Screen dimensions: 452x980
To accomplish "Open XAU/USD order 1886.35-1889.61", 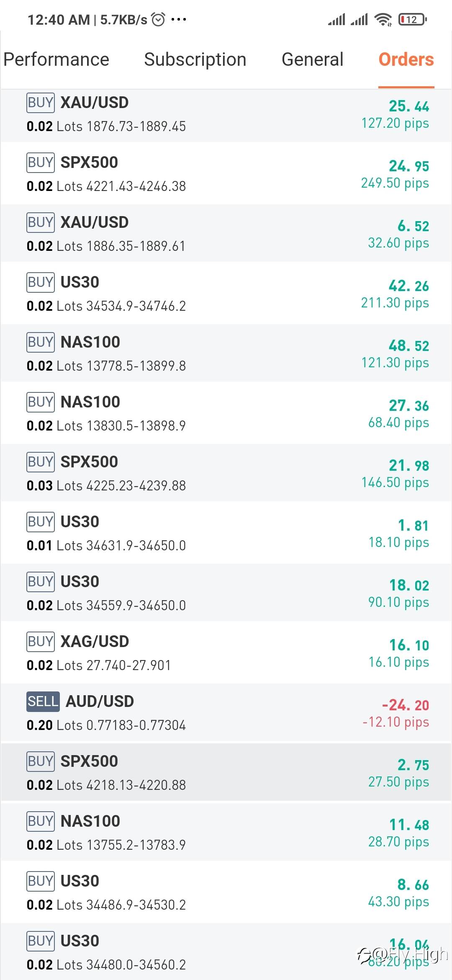I will click(226, 234).
